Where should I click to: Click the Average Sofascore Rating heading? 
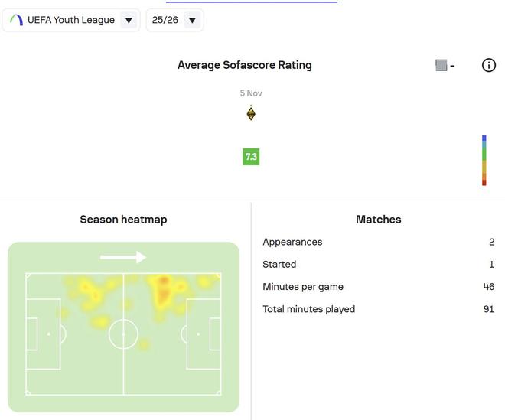point(245,65)
